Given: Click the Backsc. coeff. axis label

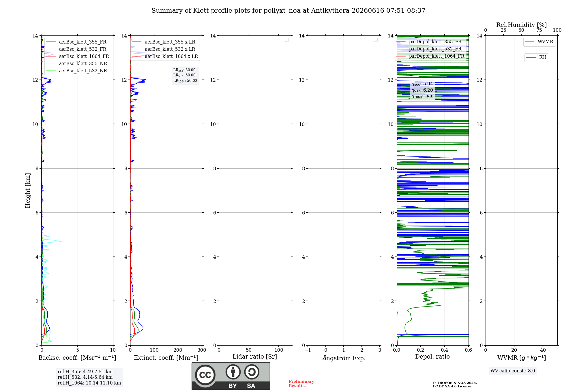Looking at the screenshot, I should [x=77, y=358].
